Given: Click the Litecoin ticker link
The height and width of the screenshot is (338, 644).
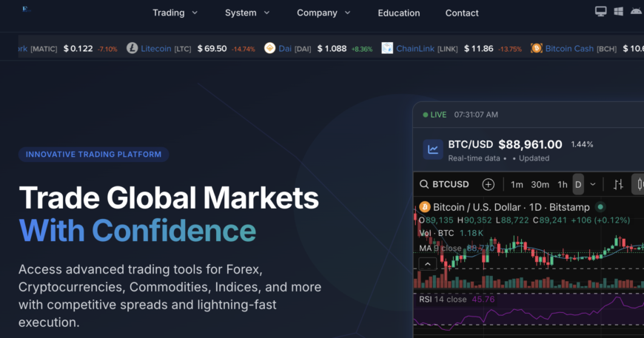Looking at the screenshot, I should click(x=156, y=48).
